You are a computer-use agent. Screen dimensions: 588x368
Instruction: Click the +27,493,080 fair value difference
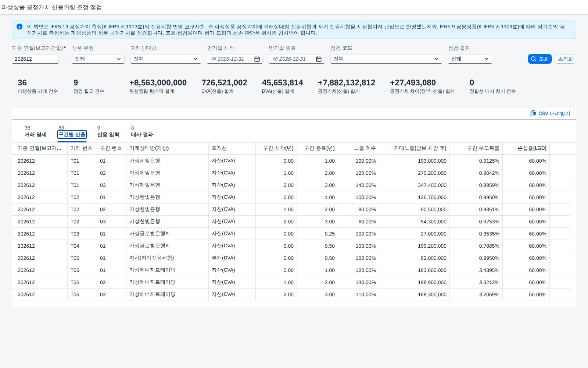pos(413,83)
